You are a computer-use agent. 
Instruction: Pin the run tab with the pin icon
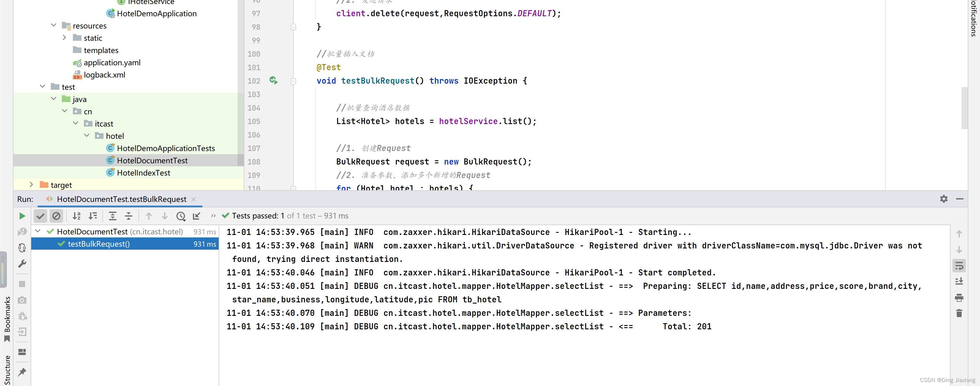22,372
